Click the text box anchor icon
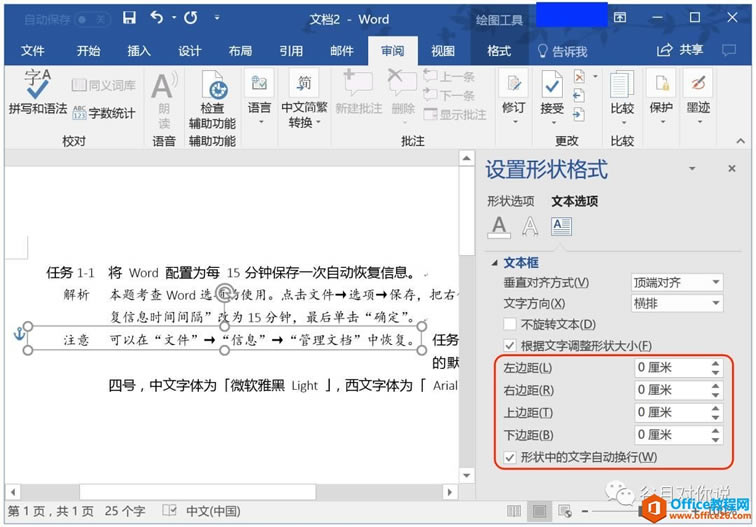Viewport: 756px width, 527px height. click(x=19, y=334)
